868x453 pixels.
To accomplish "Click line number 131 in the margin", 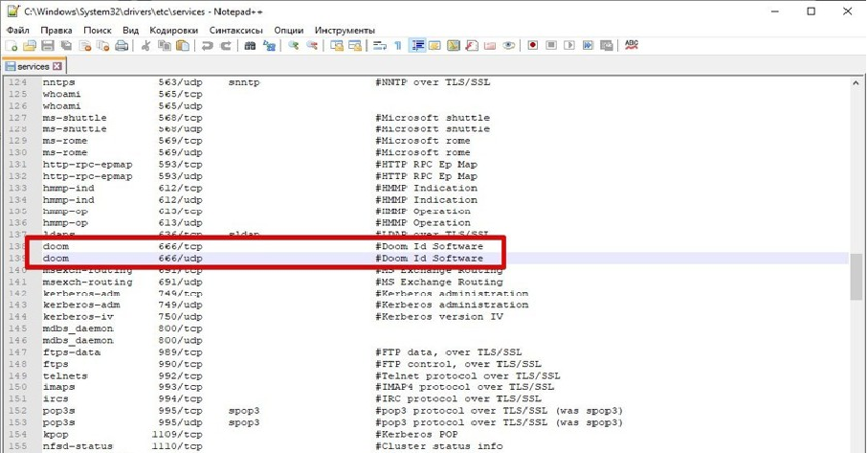I will 18,165.
